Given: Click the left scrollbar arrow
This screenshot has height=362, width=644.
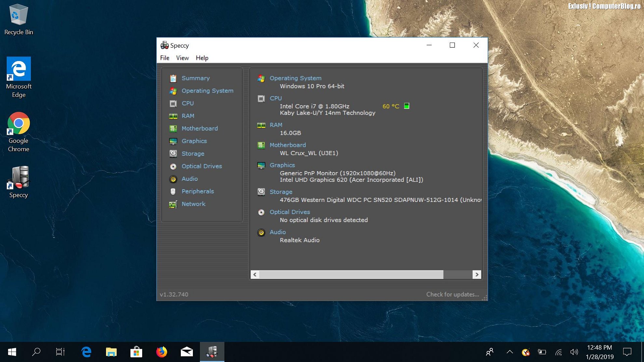Looking at the screenshot, I should coord(255,275).
